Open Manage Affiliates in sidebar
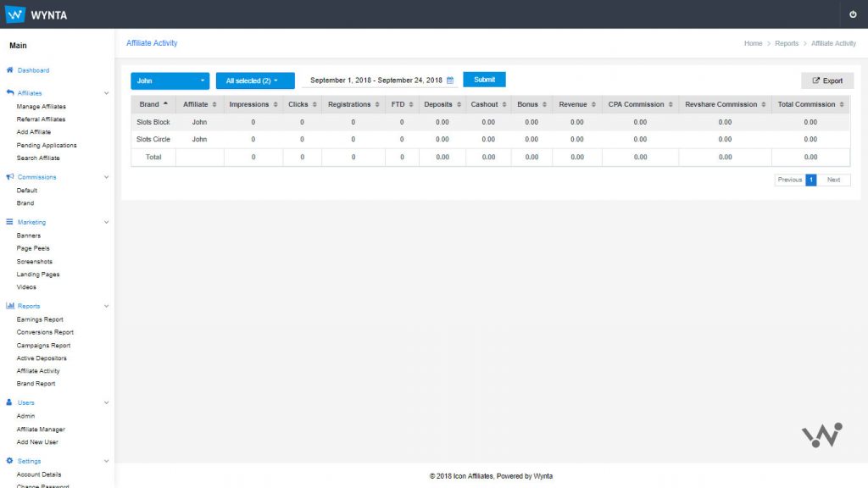The height and width of the screenshot is (488, 868). coord(41,106)
